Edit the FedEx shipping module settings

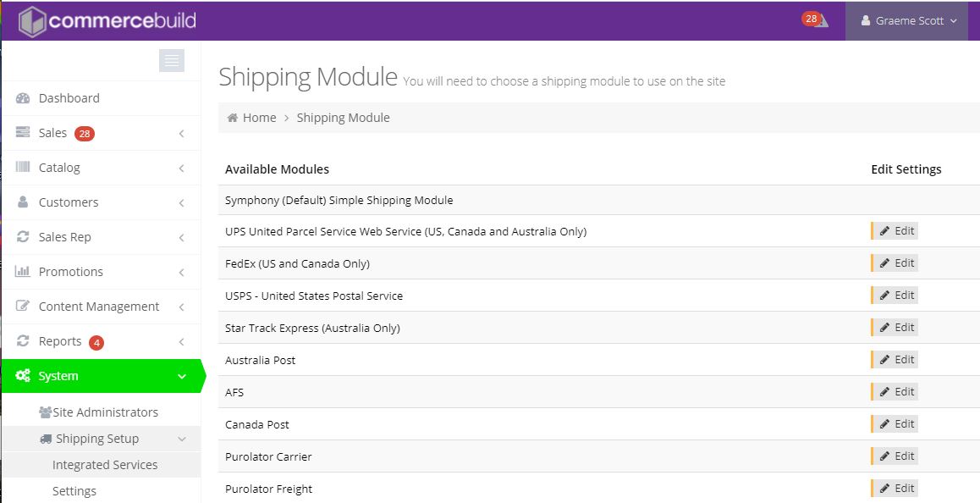click(x=895, y=263)
